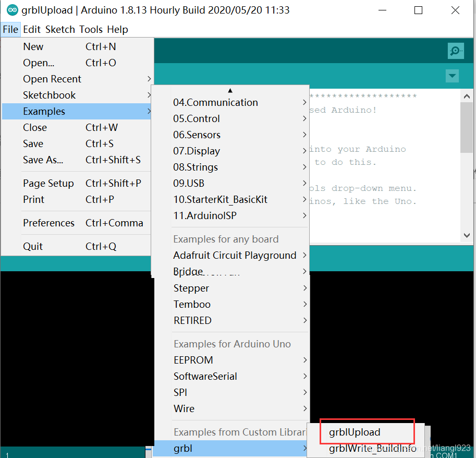Image resolution: width=476 pixels, height=458 pixels.
Task: Expand RETIRED examples
Action: (x=232, y=320)
